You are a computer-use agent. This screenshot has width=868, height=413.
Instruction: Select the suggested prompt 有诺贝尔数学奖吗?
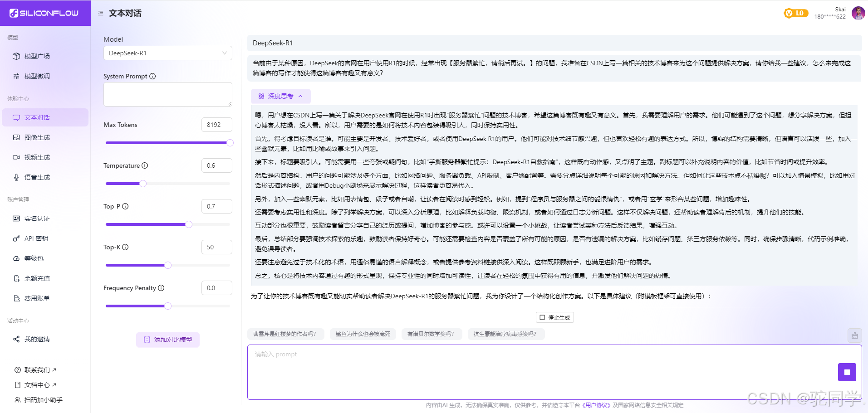pos(431,334)
